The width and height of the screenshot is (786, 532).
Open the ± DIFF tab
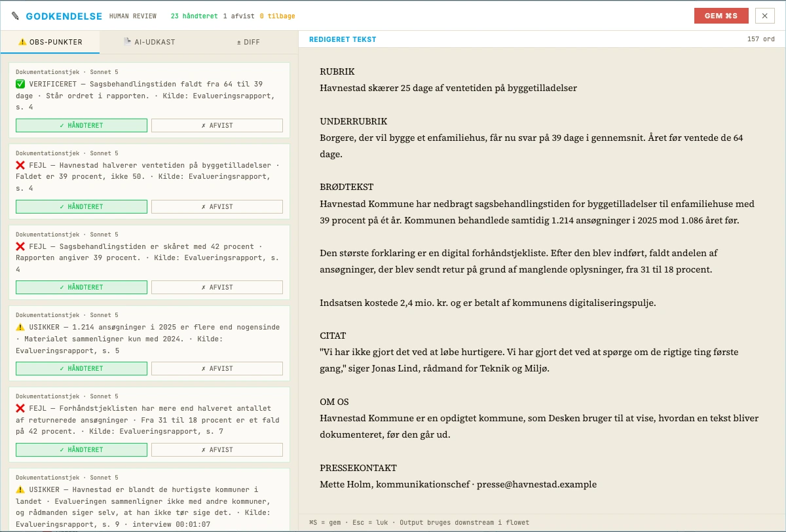(248, 42)
